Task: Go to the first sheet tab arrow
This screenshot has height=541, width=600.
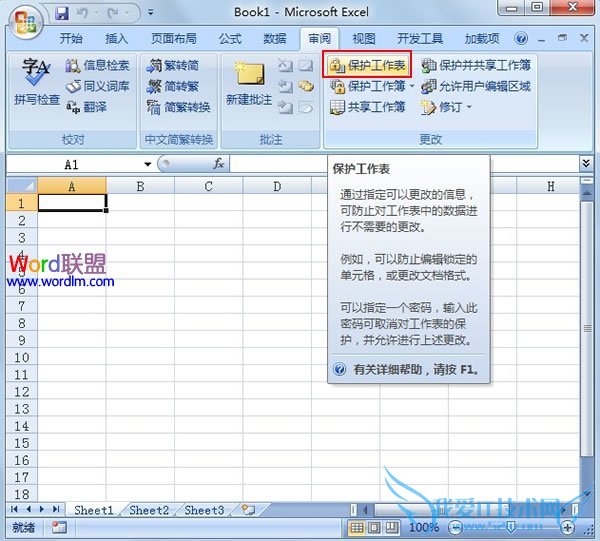Action: [x=14, y=509]
